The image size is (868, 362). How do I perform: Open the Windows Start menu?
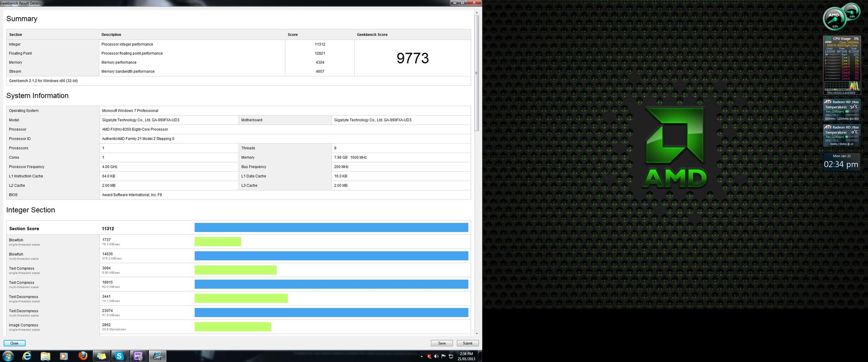(x=8, y=356)
